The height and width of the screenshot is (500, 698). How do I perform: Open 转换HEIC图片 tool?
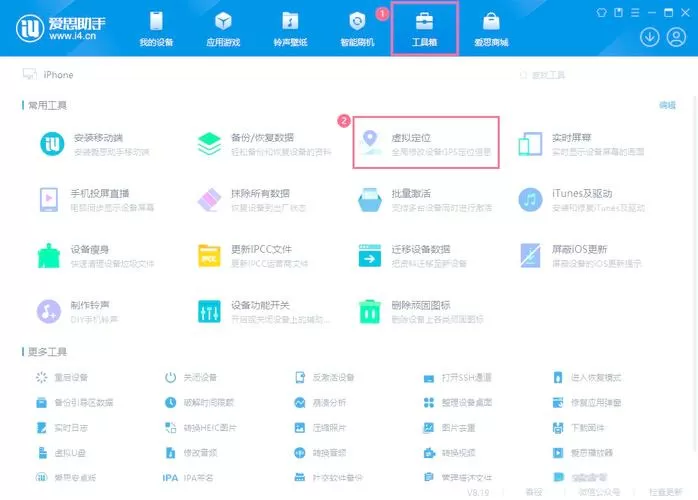(200, 428)
